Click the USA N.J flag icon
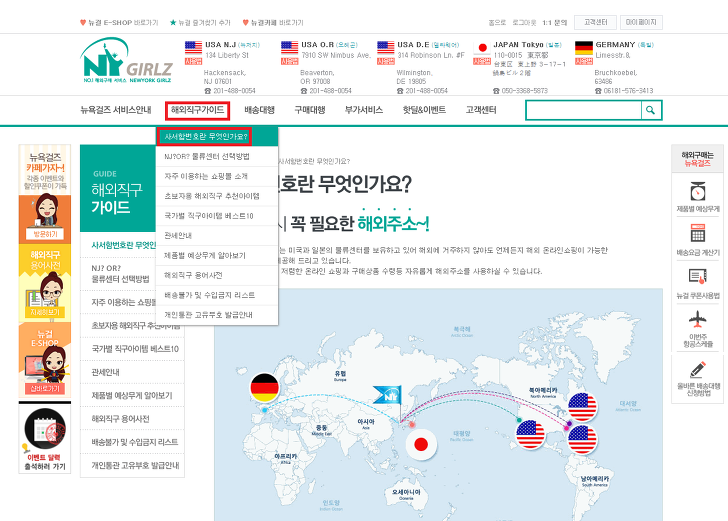Viewport: 728px width, 521px height. pyautogui.click(x=193, y=47)
